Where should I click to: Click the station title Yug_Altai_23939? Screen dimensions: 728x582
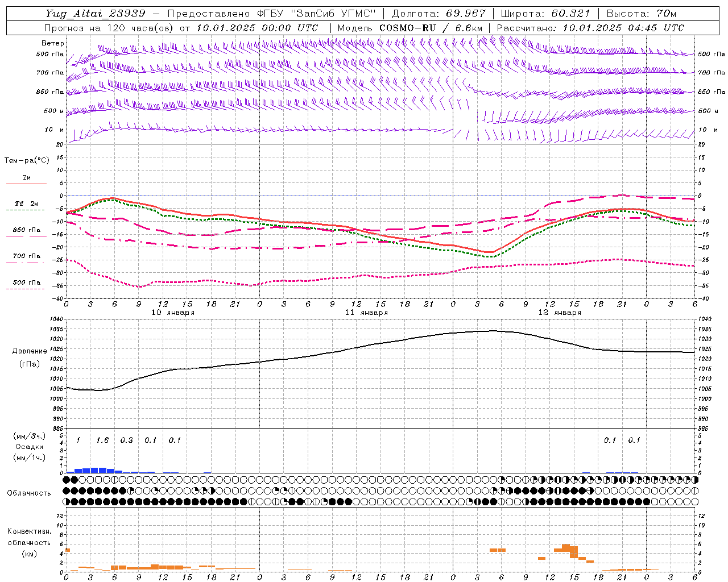click(95, 14)
